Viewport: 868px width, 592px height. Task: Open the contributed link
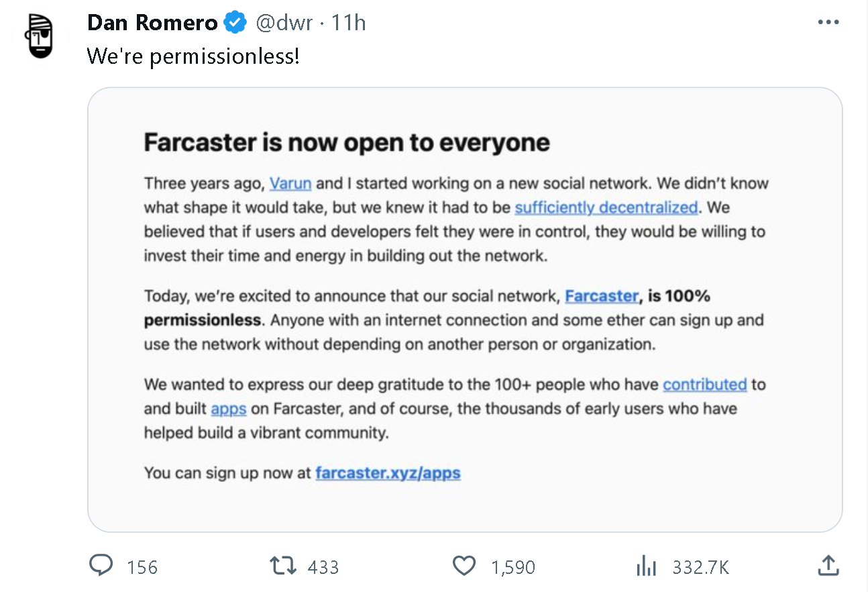point(704,385)
